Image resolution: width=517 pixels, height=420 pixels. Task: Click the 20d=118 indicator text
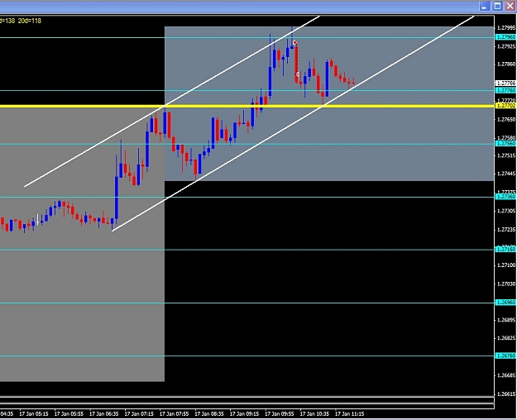(x=30, y=21)
